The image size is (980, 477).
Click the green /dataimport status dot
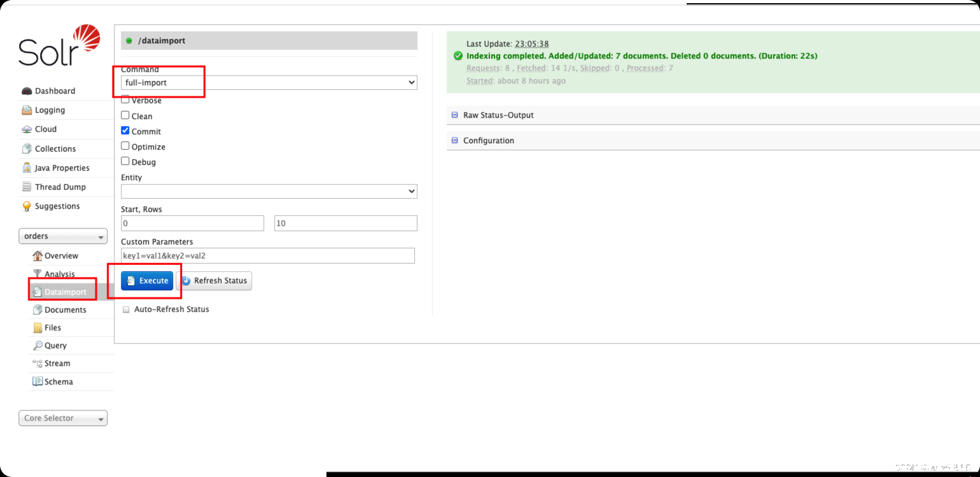(x=129, y=41)
